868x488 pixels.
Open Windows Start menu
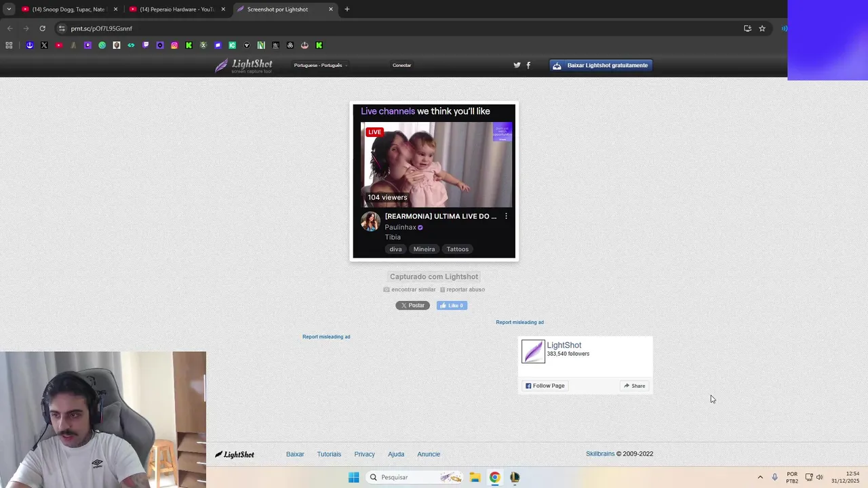coord(353,477)
